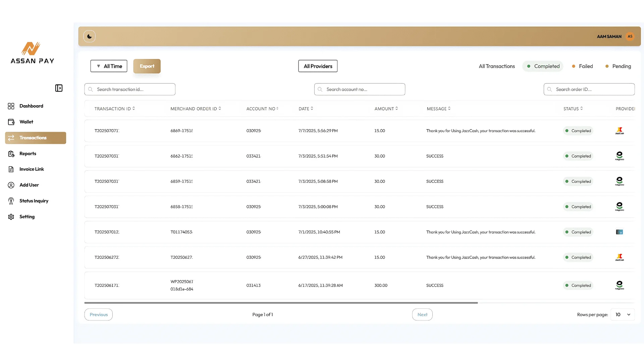Open the Wallet section
This screenshot has height=362, width=644.
pos(26,122)
